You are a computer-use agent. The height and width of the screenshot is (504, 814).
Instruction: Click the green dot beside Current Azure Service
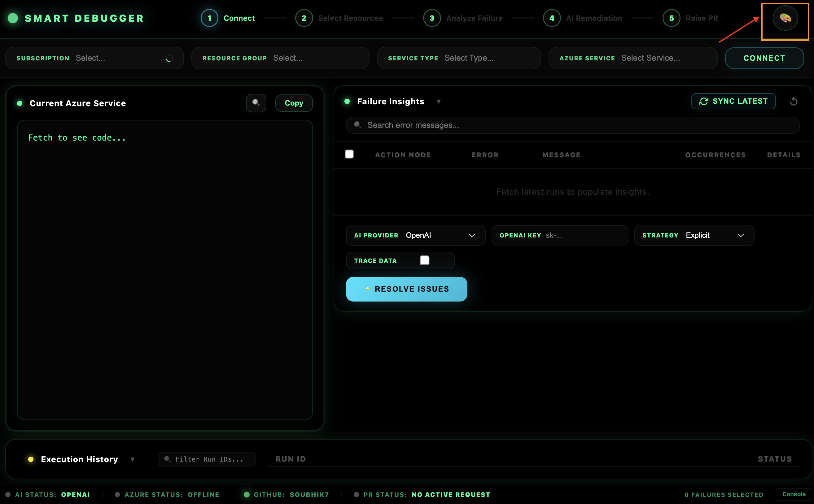(20, 103)
